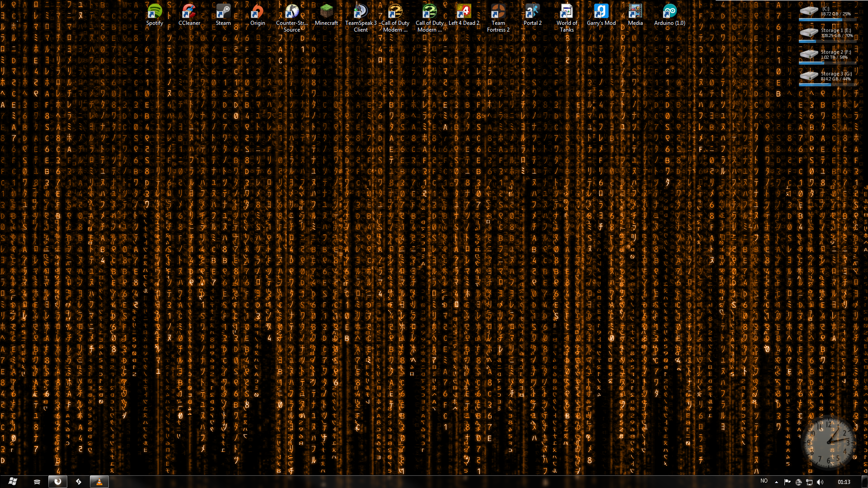Click the Storage 2 (F:) usage bar
This screenshot has height=488, width=868.
coord(827,63)
